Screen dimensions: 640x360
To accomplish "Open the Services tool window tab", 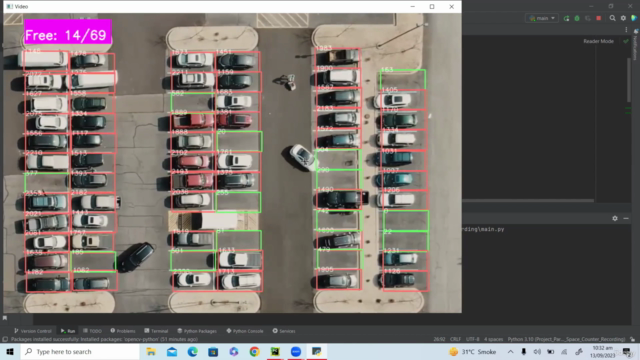I will [284, 331].
